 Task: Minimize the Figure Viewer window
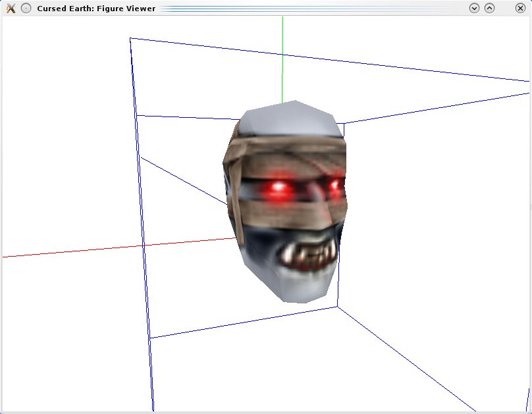pyautogui.click(x=474, y=8)
